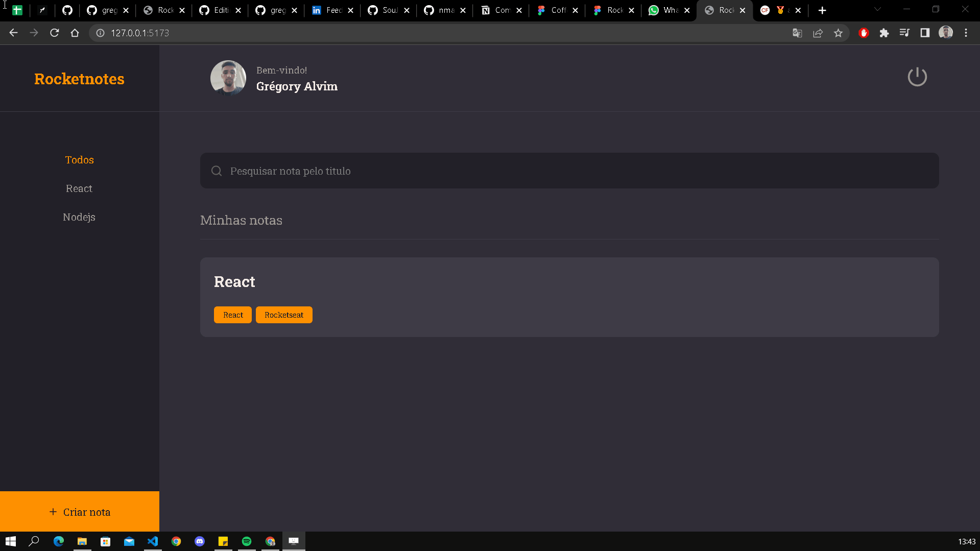The height and width of the screenshot is (551, 980).
Task: Open the Windows Start menu
Action: coord(10,541)
